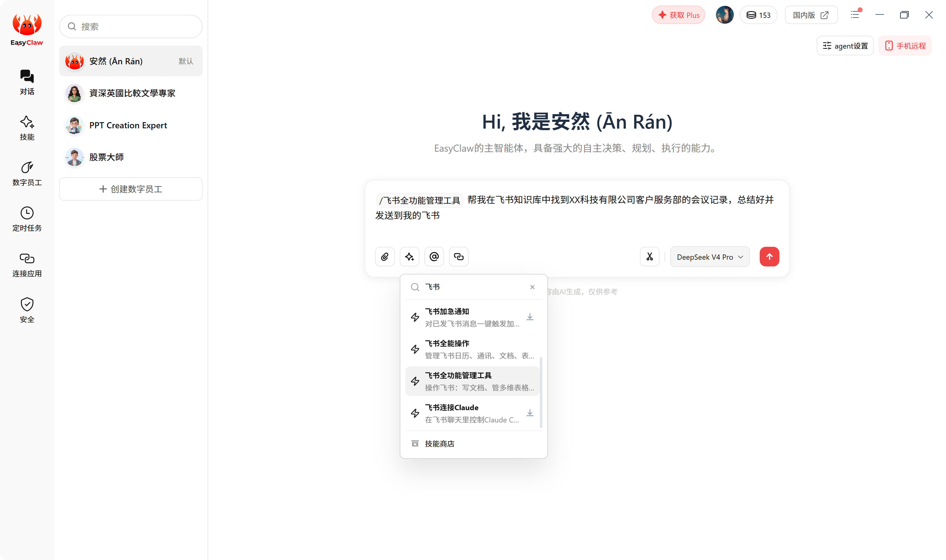The image size is (946, 560).
Task: Download the 飞书连接Claude skill
Action: 530,413
